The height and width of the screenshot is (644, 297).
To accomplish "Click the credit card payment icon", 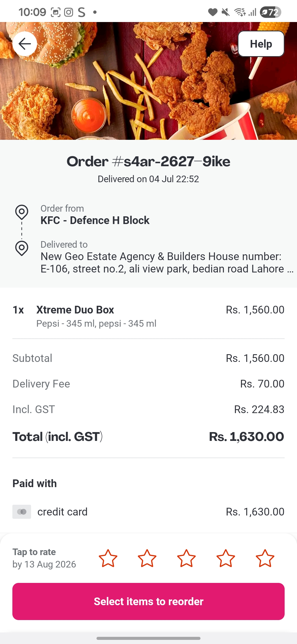I will coord(22,512).
